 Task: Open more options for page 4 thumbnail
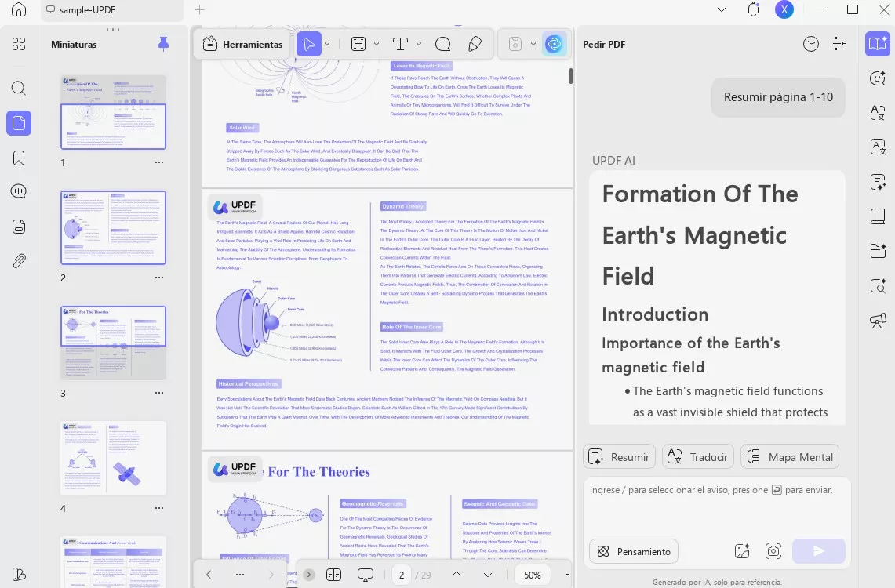tap(159, 508)
